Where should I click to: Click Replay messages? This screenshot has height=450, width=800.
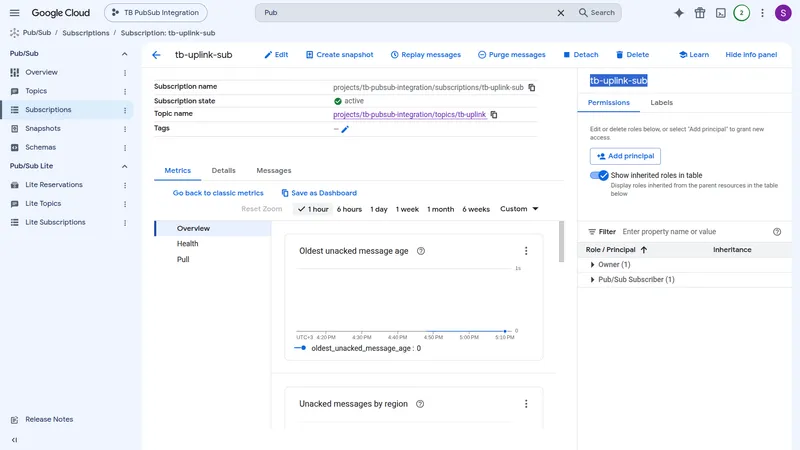click(426, 55)
